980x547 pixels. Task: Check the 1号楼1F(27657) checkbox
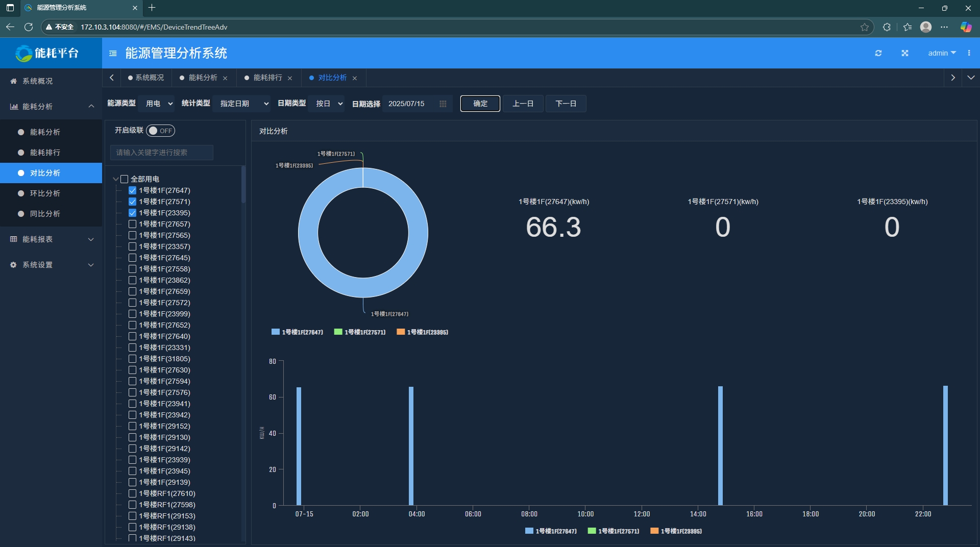pos(132,224)
